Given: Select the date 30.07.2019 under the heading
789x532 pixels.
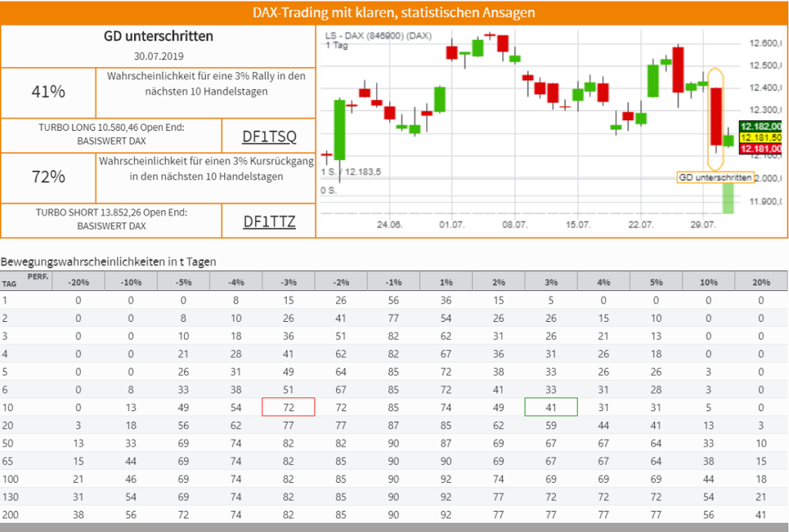Looking at the screenshot, I should pos(159,56).
